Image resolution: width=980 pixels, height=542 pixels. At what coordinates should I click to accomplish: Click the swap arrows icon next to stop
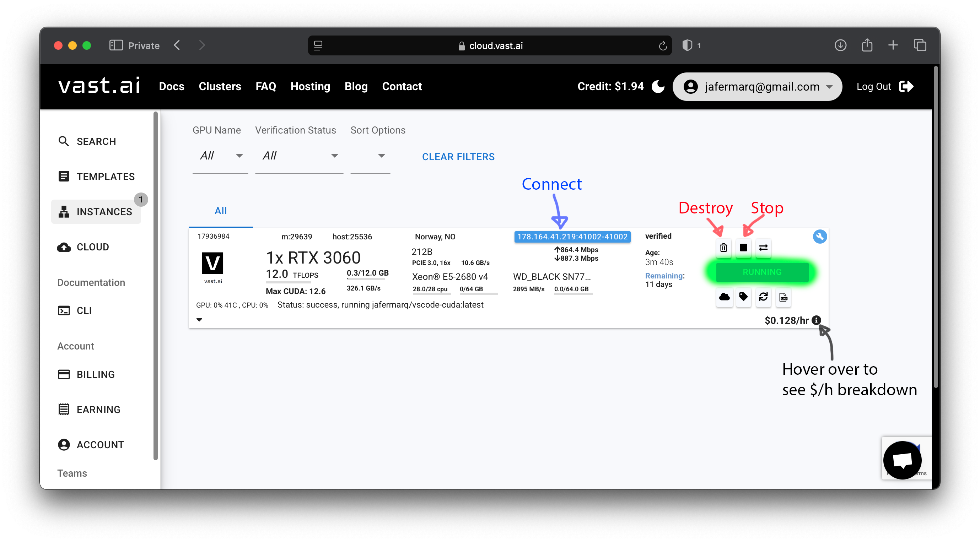763,248
